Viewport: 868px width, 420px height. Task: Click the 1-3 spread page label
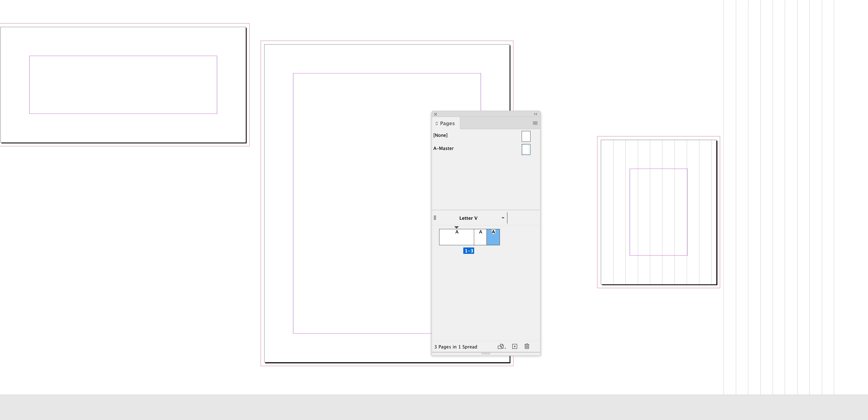coord(468,251)
